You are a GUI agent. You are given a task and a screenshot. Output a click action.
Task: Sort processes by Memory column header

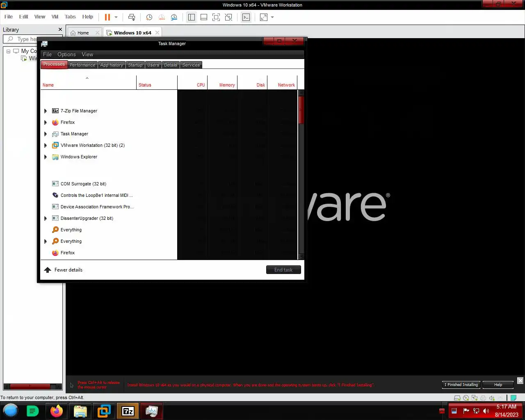click(x=222, y=82)
